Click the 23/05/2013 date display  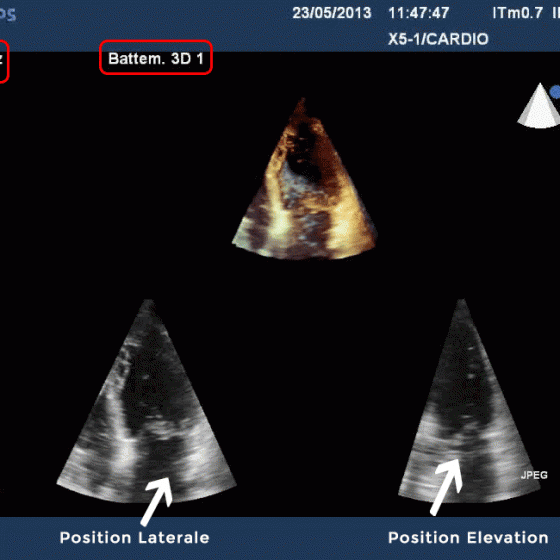tap(332, 13)
